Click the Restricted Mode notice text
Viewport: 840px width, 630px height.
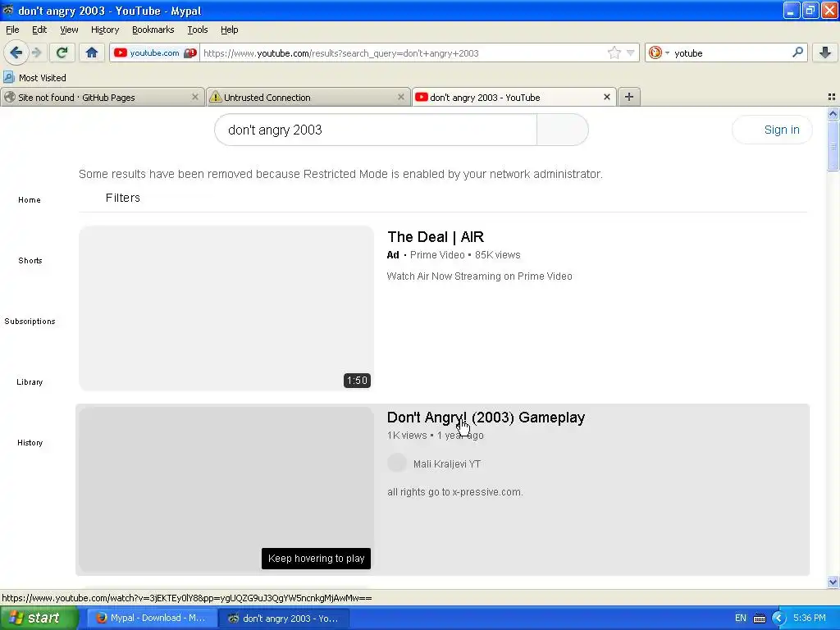(x=340, y=174)
